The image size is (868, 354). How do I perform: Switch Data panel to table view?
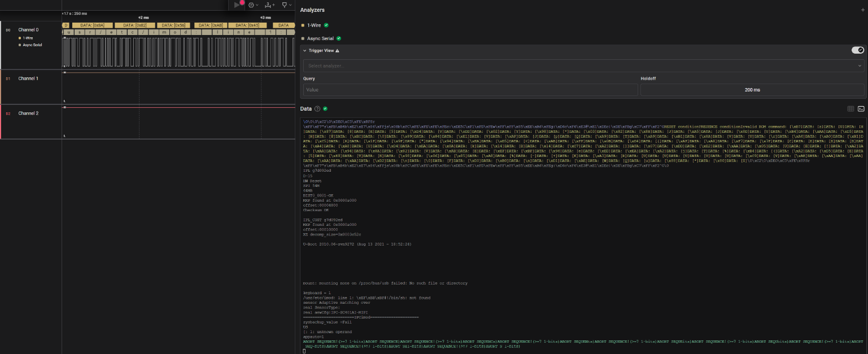click(850, 108)
